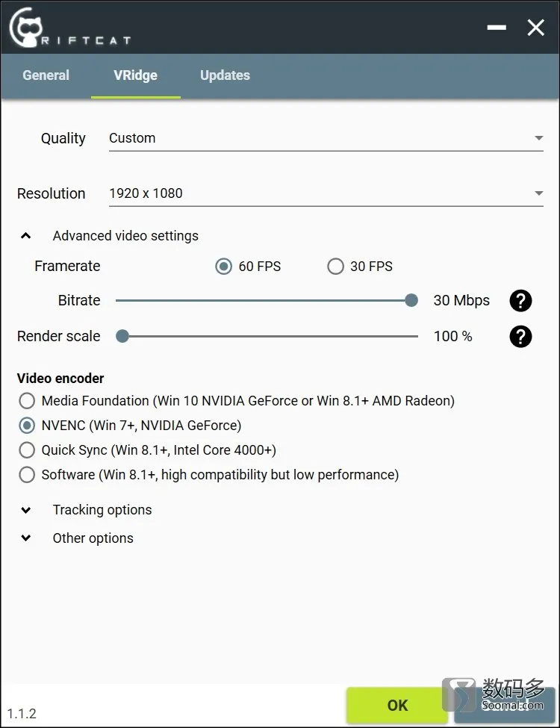Click the Bitrate slider handle
The image size is (560, 728).
(411, 300)
